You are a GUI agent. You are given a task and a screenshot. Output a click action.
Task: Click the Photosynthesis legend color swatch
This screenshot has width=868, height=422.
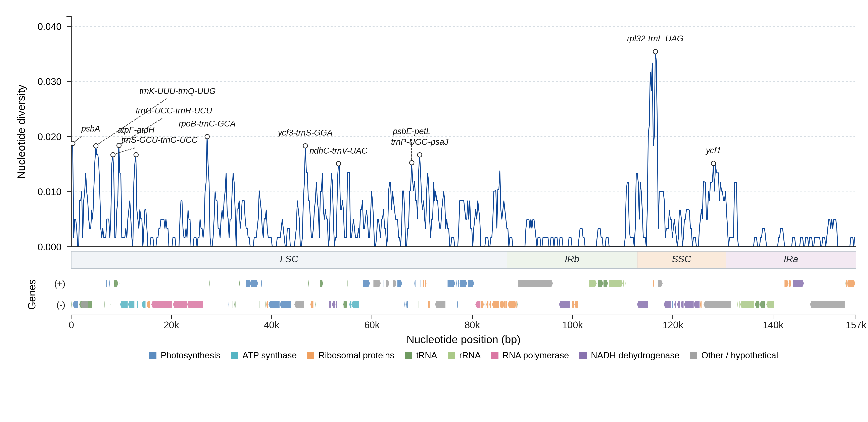pyautogui.click(x=153, y=355)
